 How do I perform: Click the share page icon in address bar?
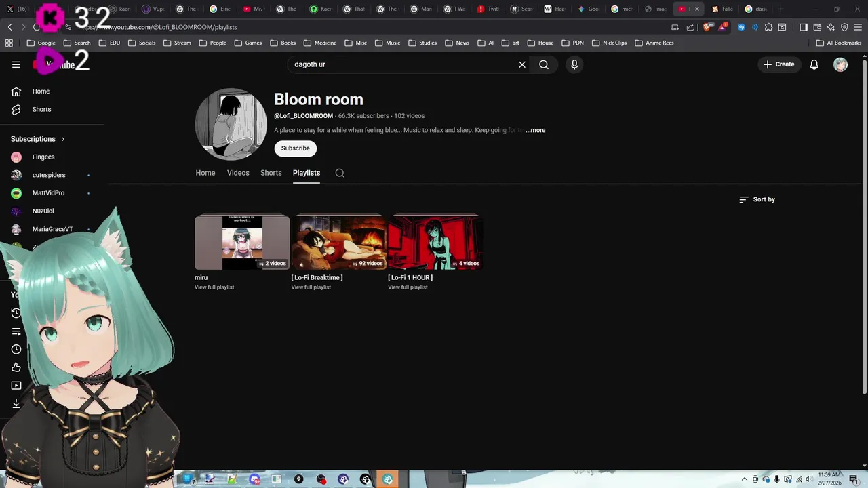(x=690, y=27)
